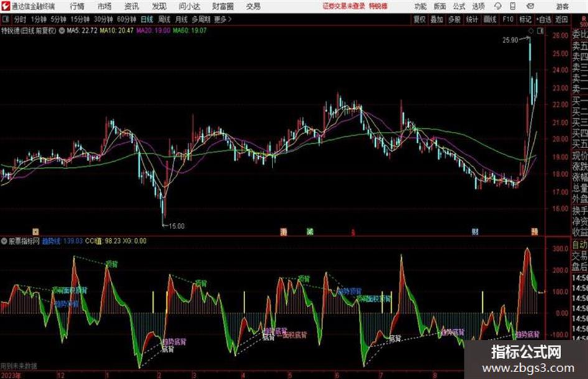
Task: Click the 通达信 red logo icon
Action: coord(6,6)
